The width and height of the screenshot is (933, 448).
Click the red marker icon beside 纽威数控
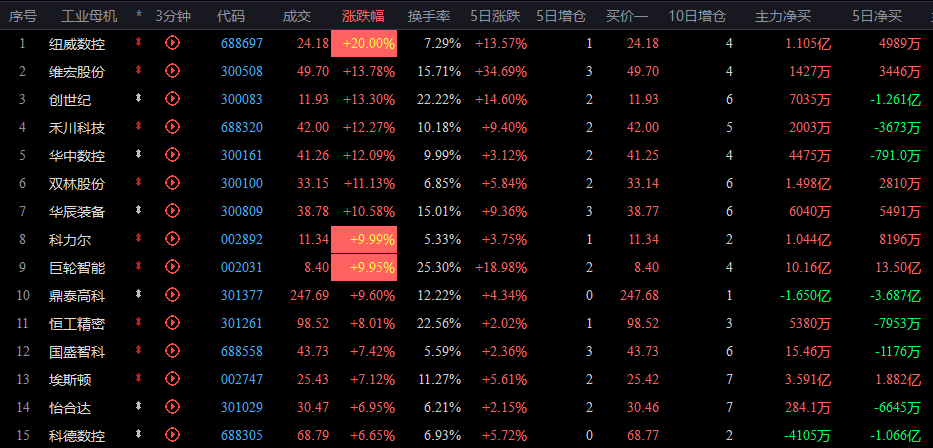139,42
